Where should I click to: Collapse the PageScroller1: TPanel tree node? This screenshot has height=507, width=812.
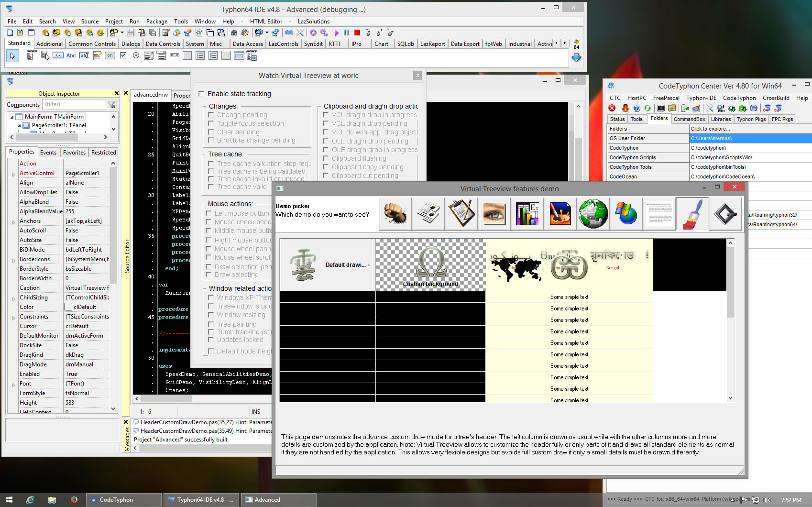point(19,125)
